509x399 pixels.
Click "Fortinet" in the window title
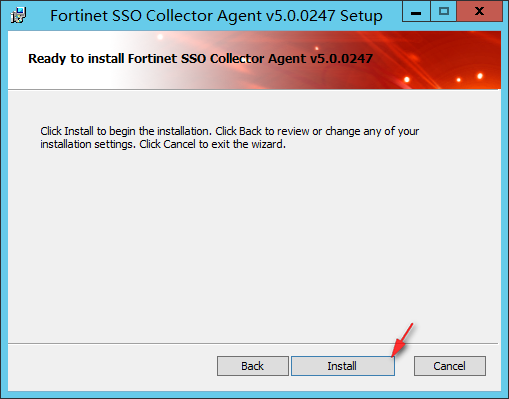click(78, 16)
